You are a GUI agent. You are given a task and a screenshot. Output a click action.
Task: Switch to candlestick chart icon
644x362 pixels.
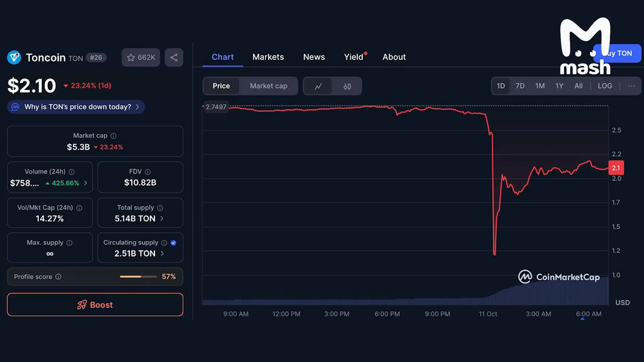(347, 86)
